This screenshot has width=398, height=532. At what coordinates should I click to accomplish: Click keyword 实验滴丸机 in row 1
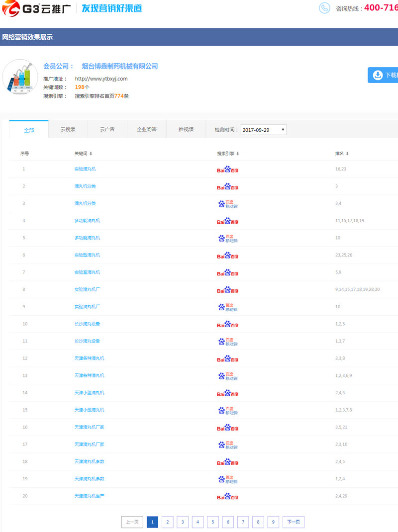85,169
